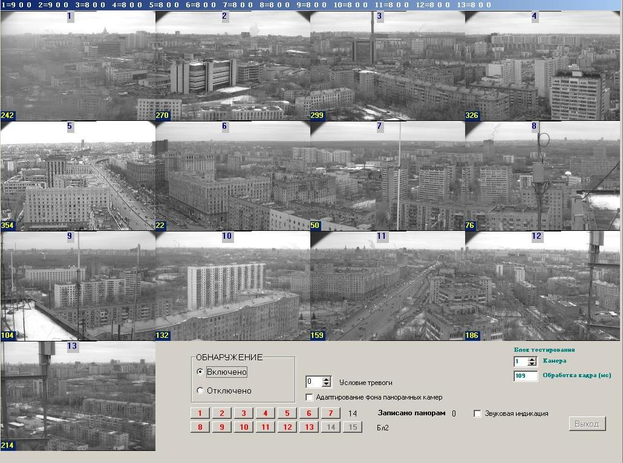Open camera 13 panorama view
This screenshot has width=623, height=463.
tap(78, 396)
